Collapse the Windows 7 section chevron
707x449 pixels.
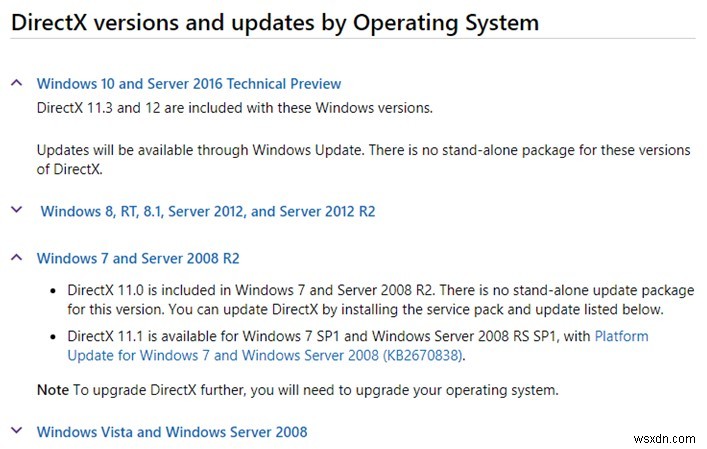[16, 258]
